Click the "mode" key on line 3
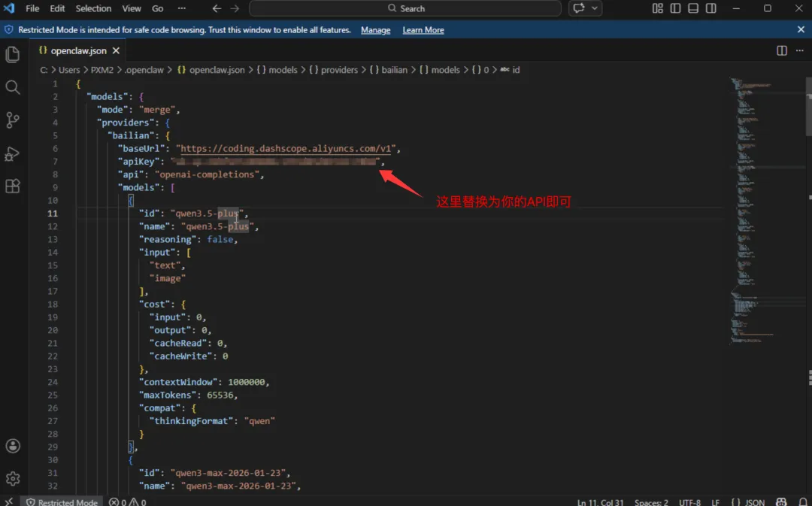 pos(112,110)
